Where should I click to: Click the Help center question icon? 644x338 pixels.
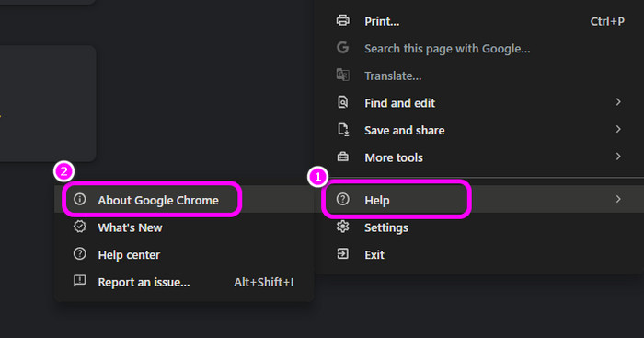click(80, 253)
